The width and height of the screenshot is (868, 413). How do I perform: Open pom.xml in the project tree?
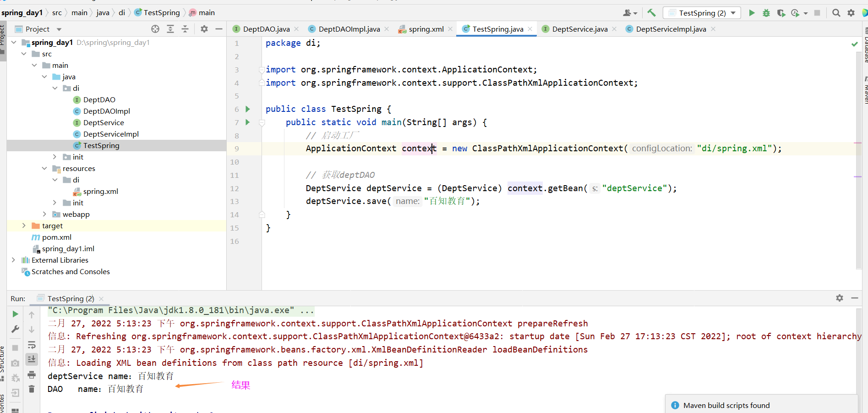coord(57,237)
